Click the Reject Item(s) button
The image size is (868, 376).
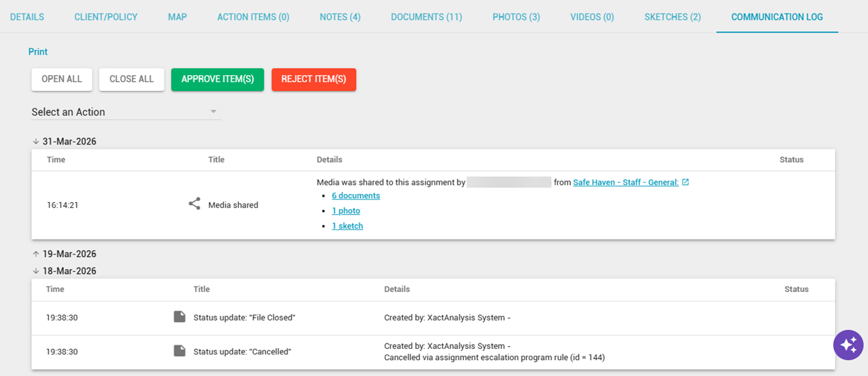coord(314,79)
